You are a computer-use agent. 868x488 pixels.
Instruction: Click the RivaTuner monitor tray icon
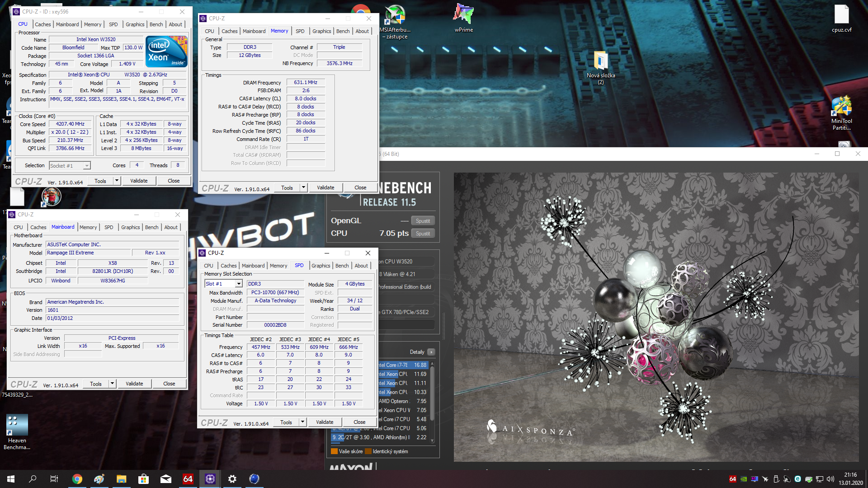[x=755, y=479]
